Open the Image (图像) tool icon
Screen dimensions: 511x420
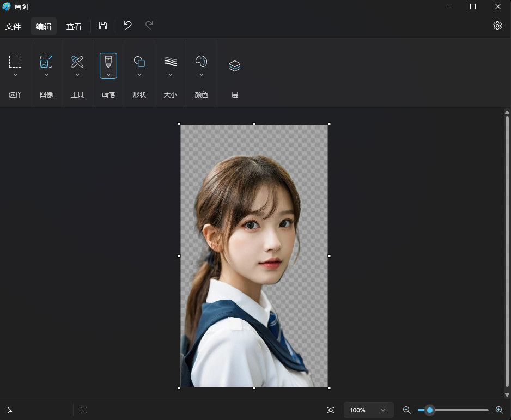46,61
